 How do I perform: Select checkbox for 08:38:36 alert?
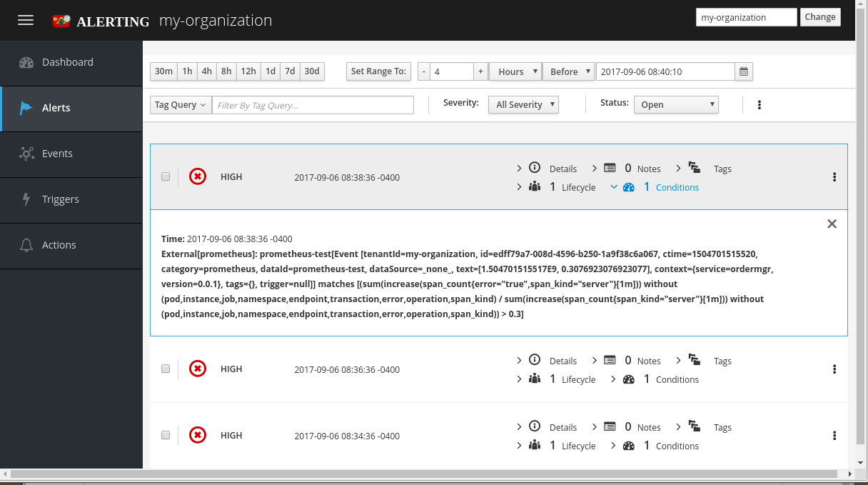(x=166, y=176)
